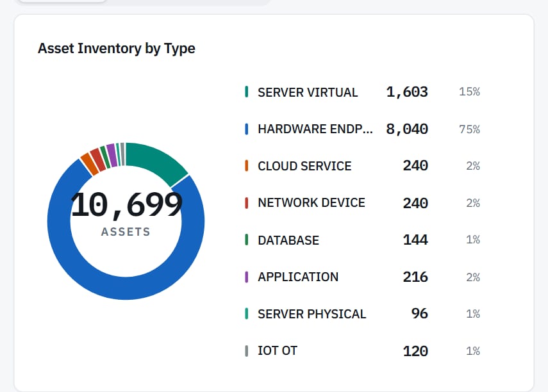
Task: Click the 96 server physical count
Action: click(x=419, y=313)
